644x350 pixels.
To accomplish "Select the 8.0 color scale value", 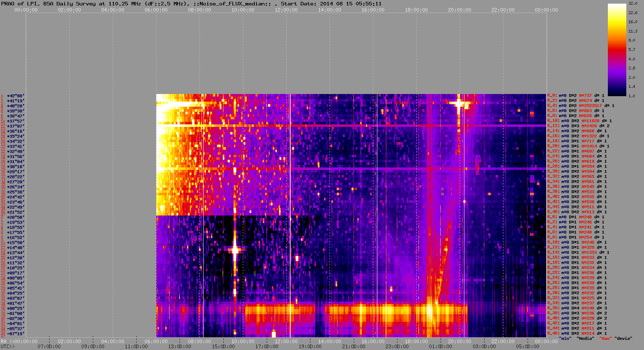I will [x=632, y=40].
